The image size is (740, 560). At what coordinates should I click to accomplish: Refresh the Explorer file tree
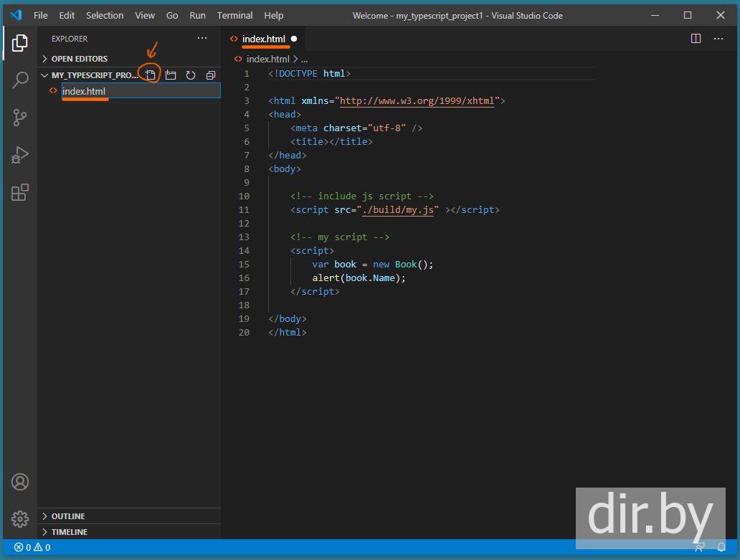191,75
